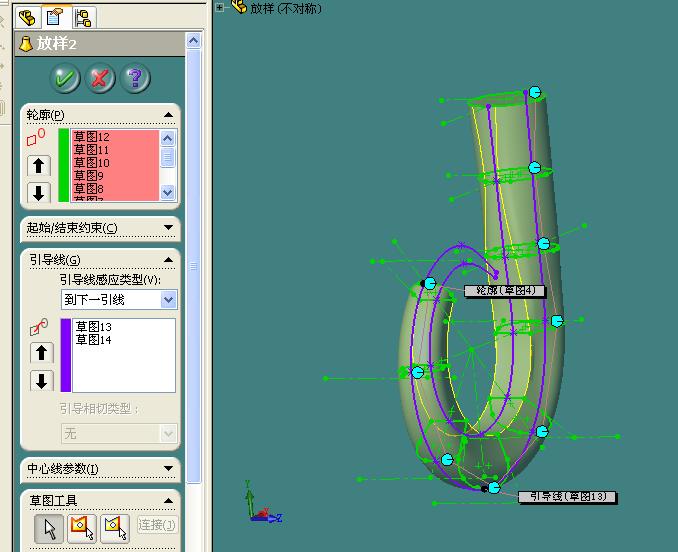This screenshot has width=678, height=552.
Task: Expand the 放样(不对称) tree node
Action: (x=220, y=7)
